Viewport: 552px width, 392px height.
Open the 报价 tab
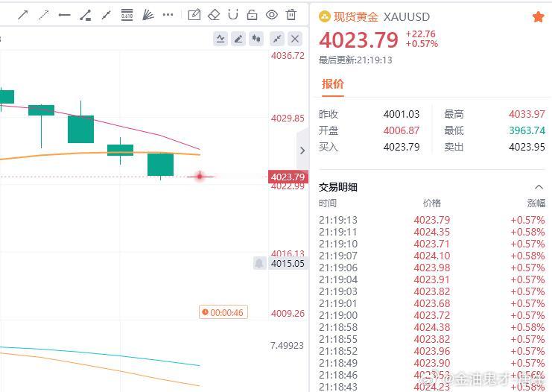tap(333, 84)
